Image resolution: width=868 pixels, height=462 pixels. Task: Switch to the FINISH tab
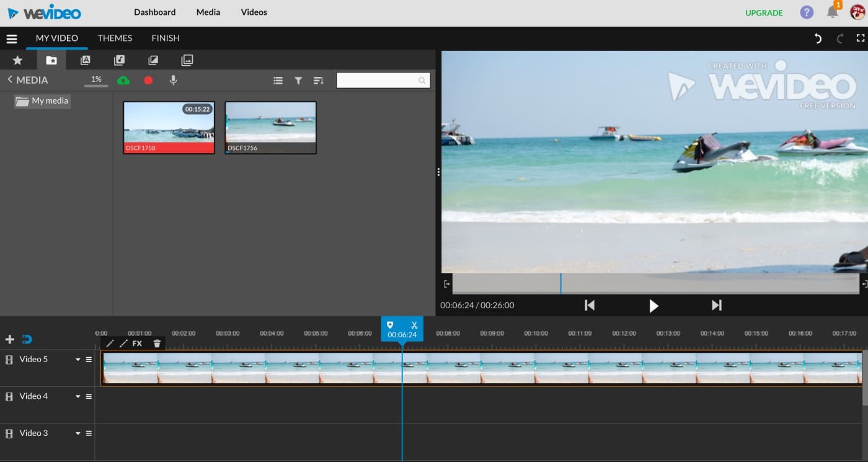[x=166, y=38]
